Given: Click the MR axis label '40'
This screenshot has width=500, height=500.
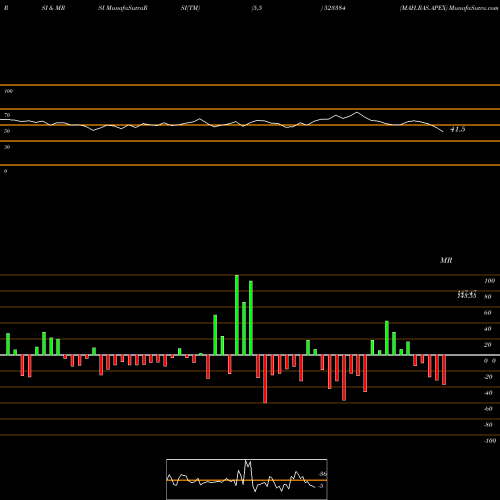Looking at the screenshot, I should (488, 329).
